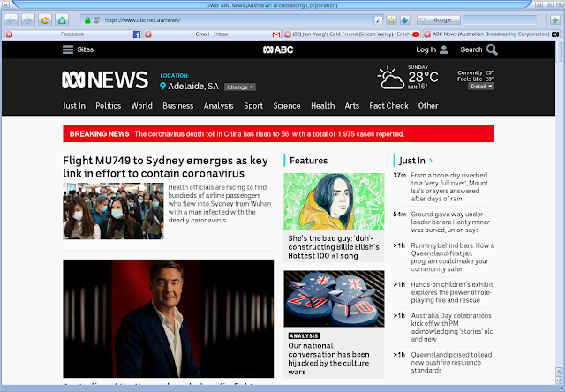Add a new tab with the green plus

pos(555,19)
